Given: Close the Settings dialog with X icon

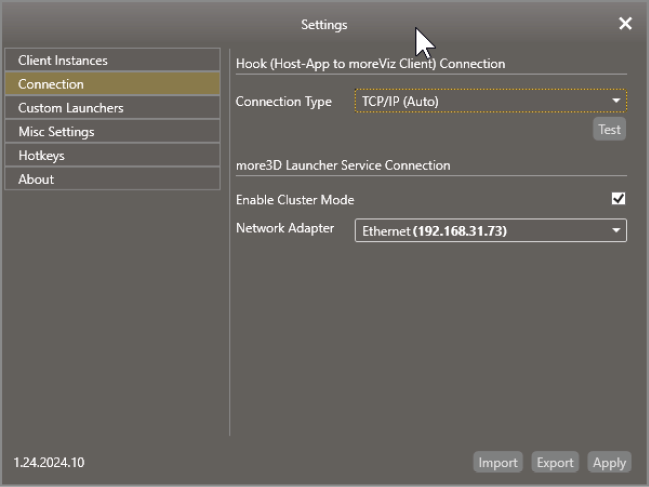Looking at the screenshot, I should [x=625, y=24].
